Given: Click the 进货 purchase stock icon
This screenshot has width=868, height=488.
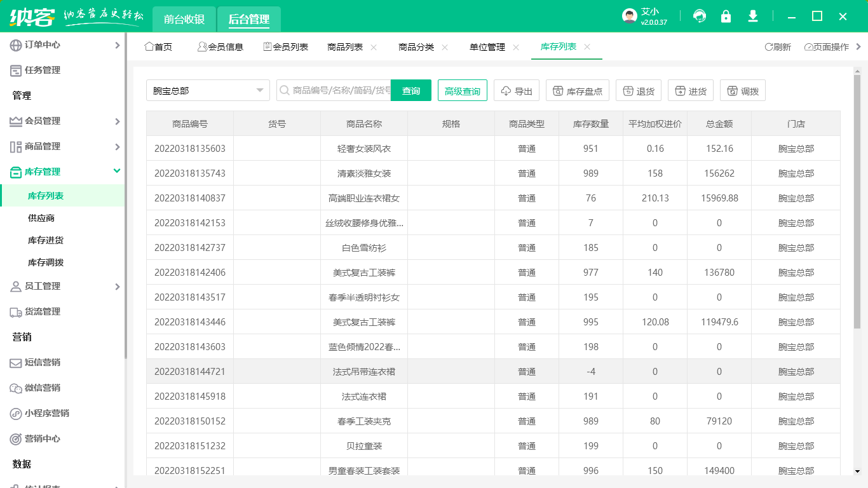Looking at the screenshot, I should 690,90.
